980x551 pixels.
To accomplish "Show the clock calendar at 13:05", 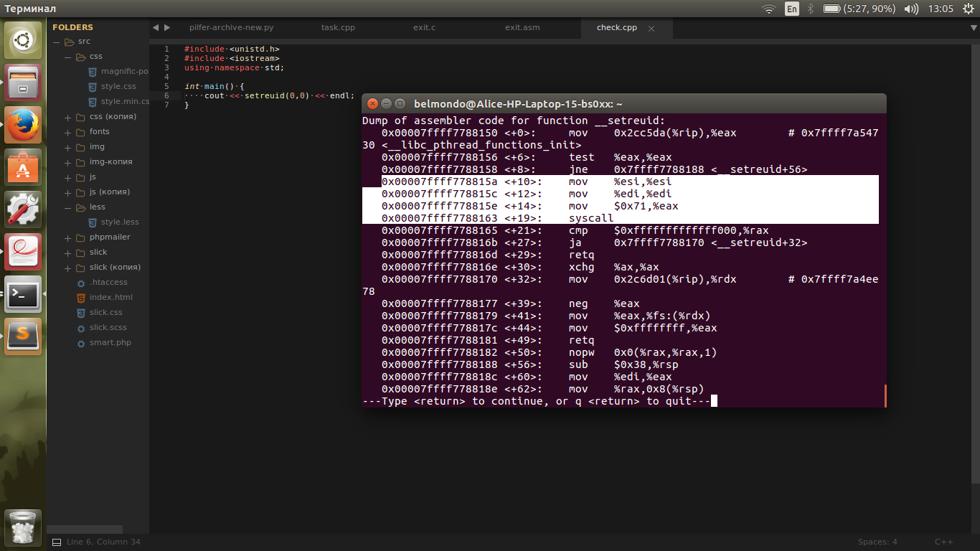I will coord(941,9).
